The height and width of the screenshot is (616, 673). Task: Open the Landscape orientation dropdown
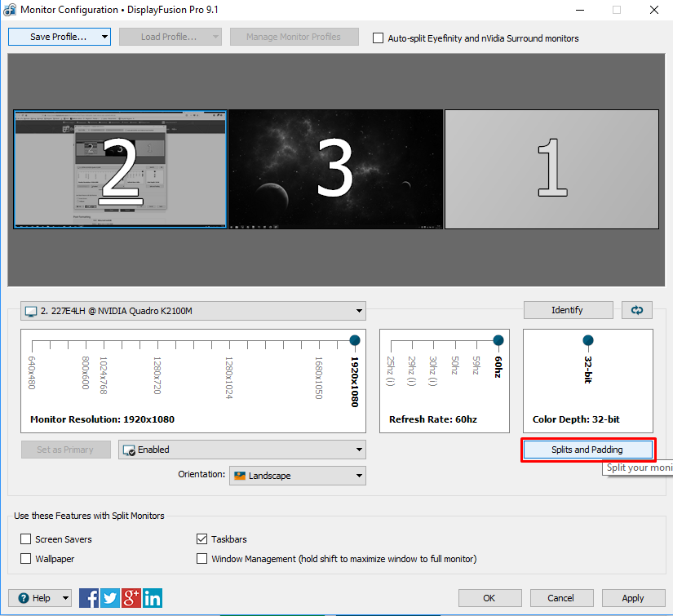(x=297, y=476)
